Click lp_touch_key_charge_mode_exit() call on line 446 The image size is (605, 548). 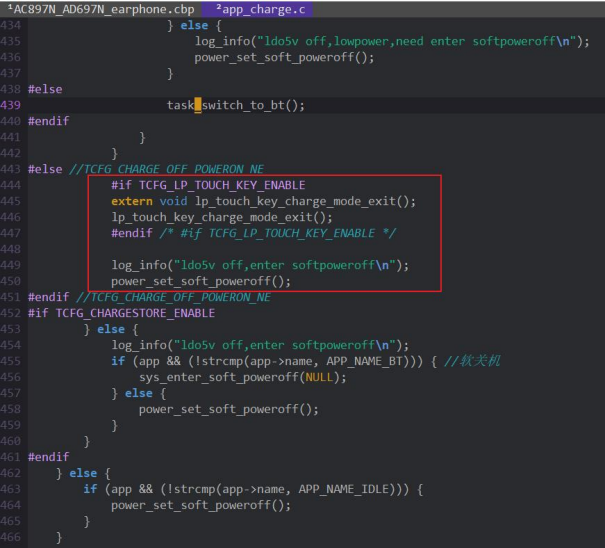(x=221, y=217)
